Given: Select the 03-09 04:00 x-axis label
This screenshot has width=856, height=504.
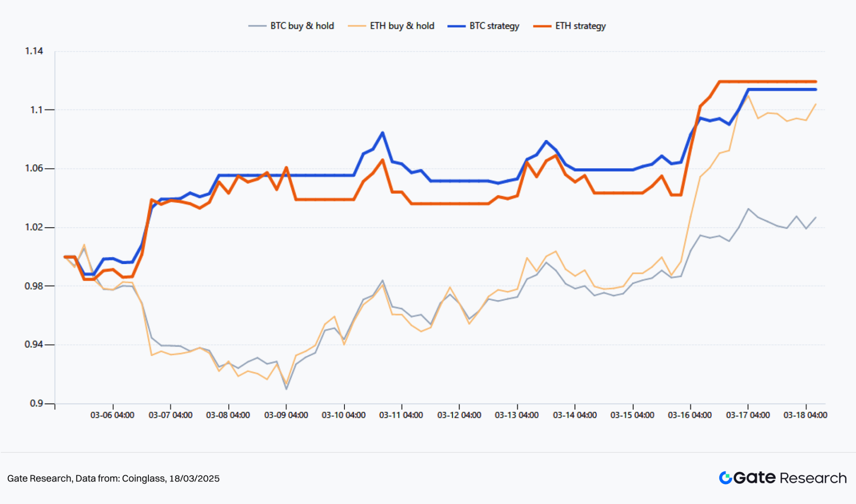Looking at the screenshot, I should tap(286, 415).
